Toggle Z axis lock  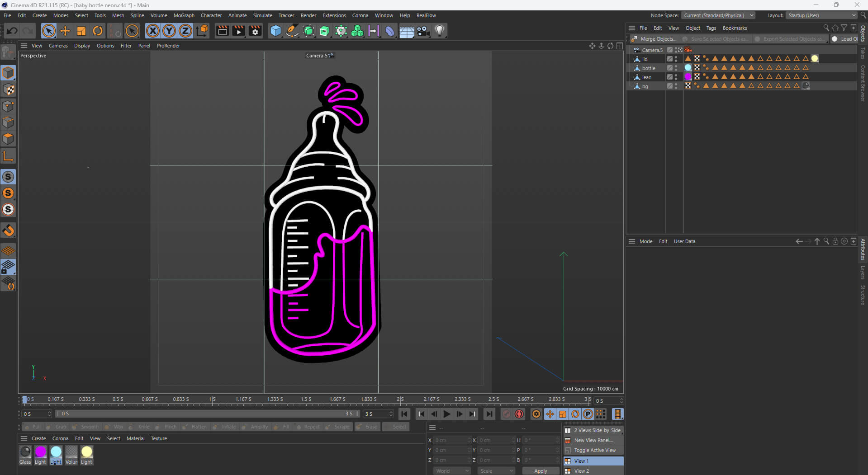185,31
